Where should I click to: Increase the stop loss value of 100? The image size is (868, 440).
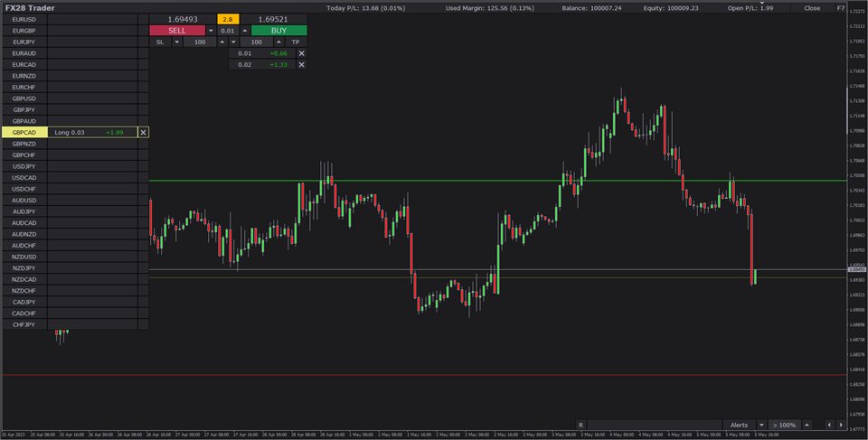click(222, 42)
